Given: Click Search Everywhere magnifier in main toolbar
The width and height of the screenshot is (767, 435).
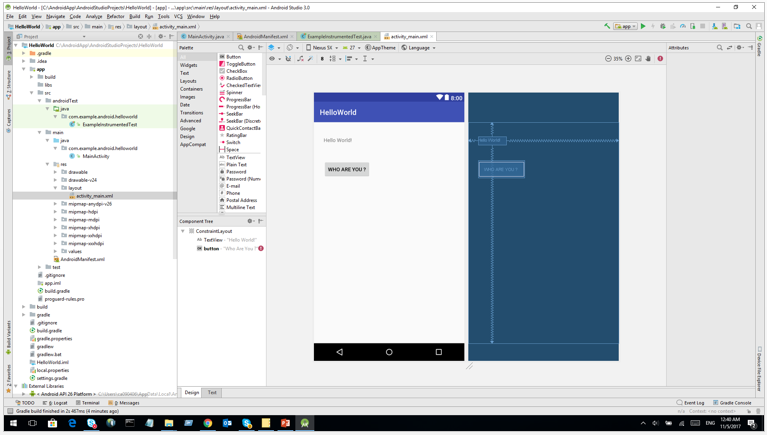Looking at the screenshot, I should 749,26.
